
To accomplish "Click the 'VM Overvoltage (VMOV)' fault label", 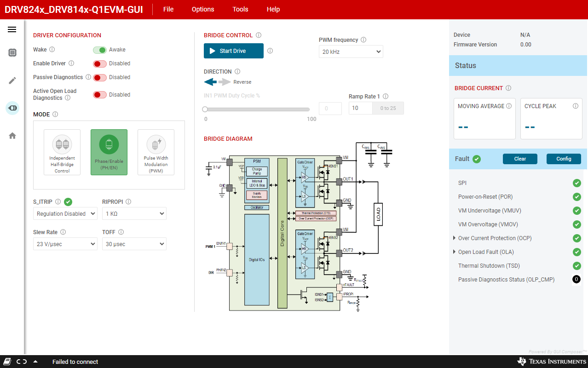I will pyautogui.click(x=489, y=224).
